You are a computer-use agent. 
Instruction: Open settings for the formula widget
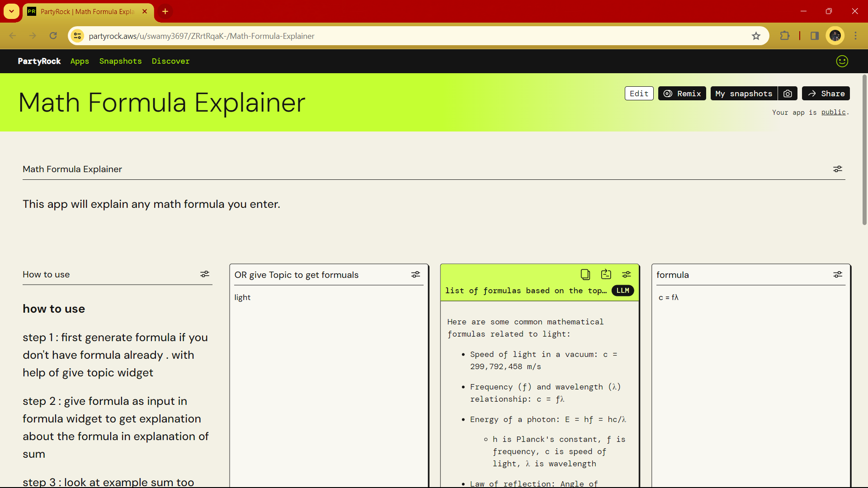[x=838, y=274]
